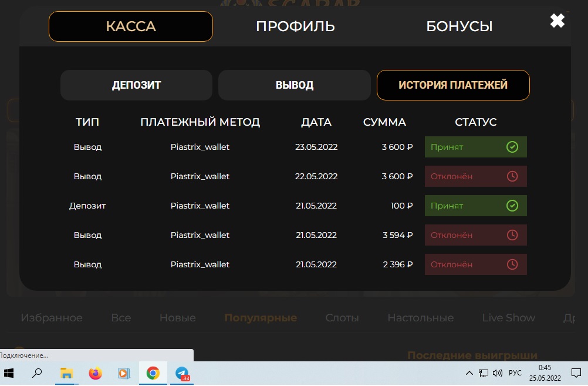
Task: Switch to Chrome in the taskbar
Action: pyautogui.click(x=153, y=373)
